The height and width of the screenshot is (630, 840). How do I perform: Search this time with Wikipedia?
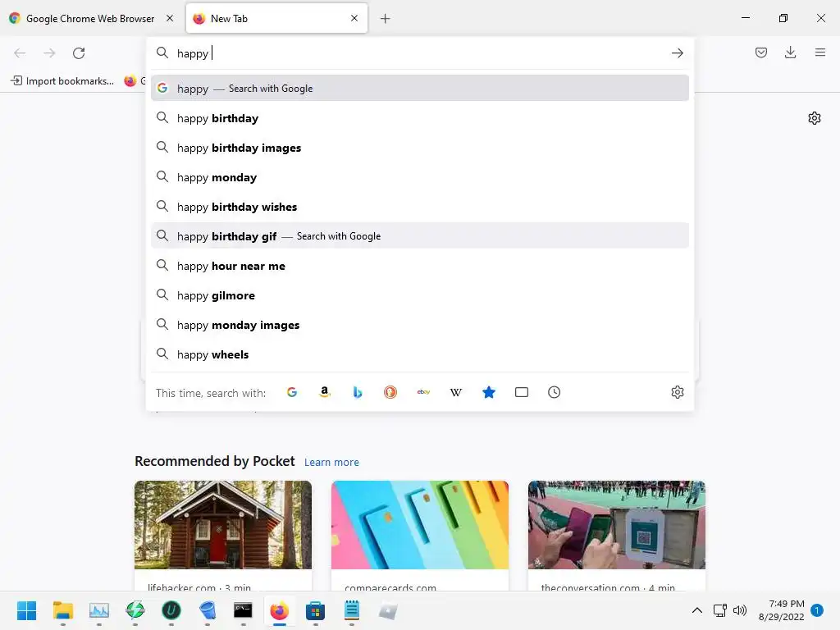click(456, 392)
